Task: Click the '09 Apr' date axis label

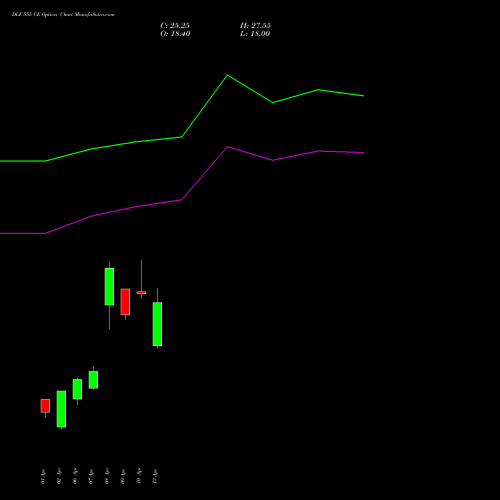Action: point(123,476)
